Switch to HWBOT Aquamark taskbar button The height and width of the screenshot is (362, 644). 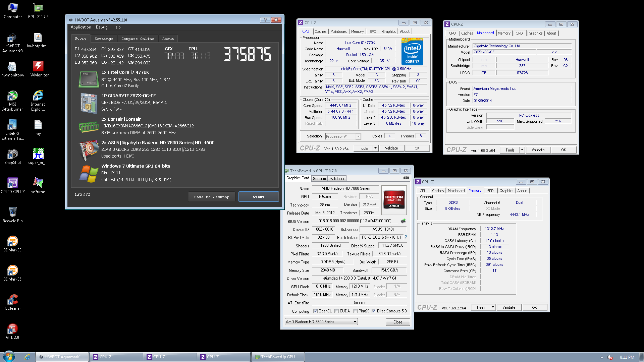tap(62, 357)
